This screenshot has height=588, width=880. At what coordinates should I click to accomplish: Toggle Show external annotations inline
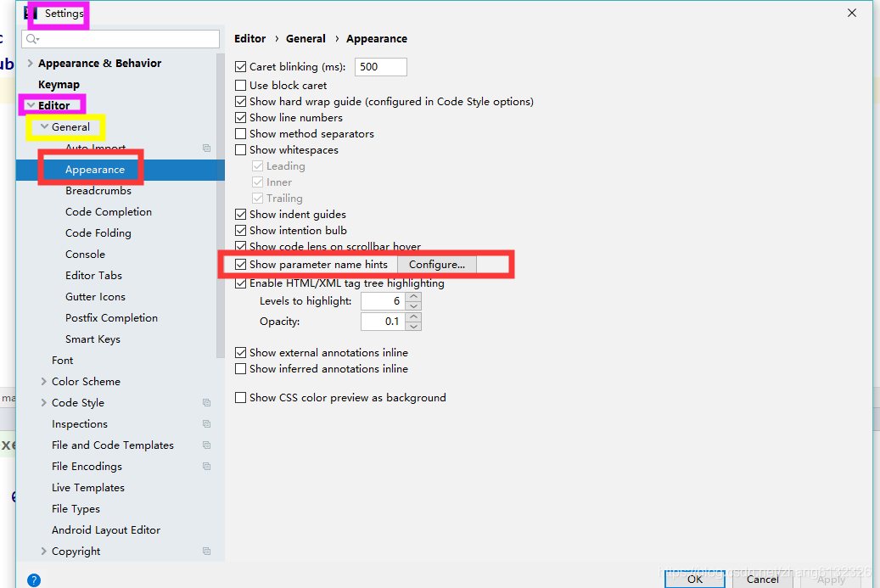(x=241, y=353)
